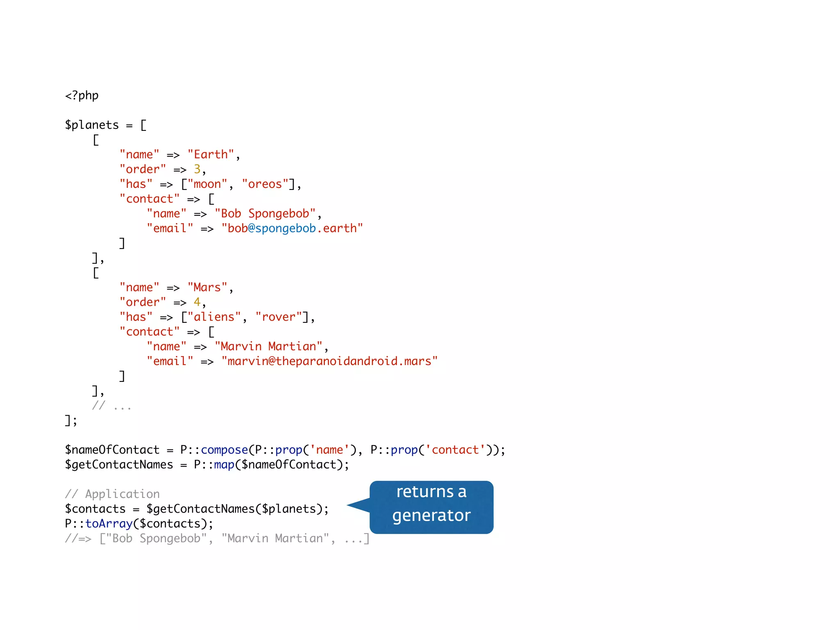This screenshot has height=630, width=840.
Task: Click the compose method name
Action: [x=224, y=450]
